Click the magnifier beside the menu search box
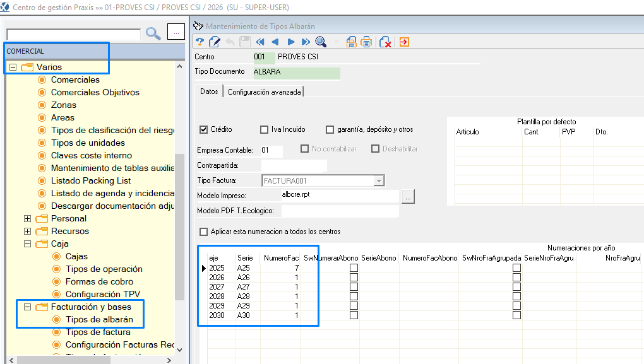Screen dimensions: 644x364 [x=153, y=33]
